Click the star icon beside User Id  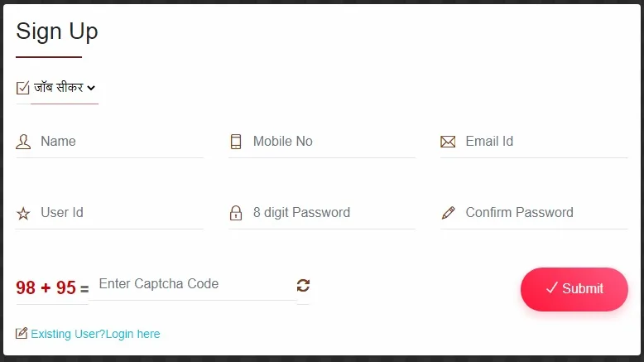[23, 213]
